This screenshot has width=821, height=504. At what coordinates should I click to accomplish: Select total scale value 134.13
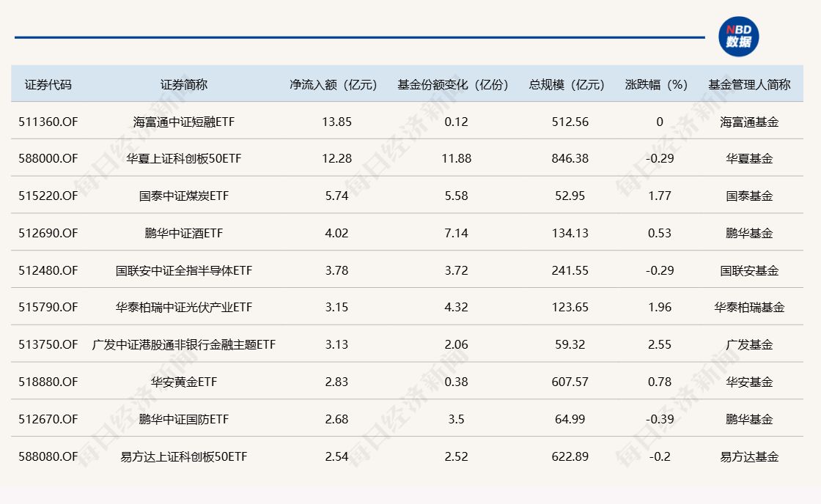point(570,233)
